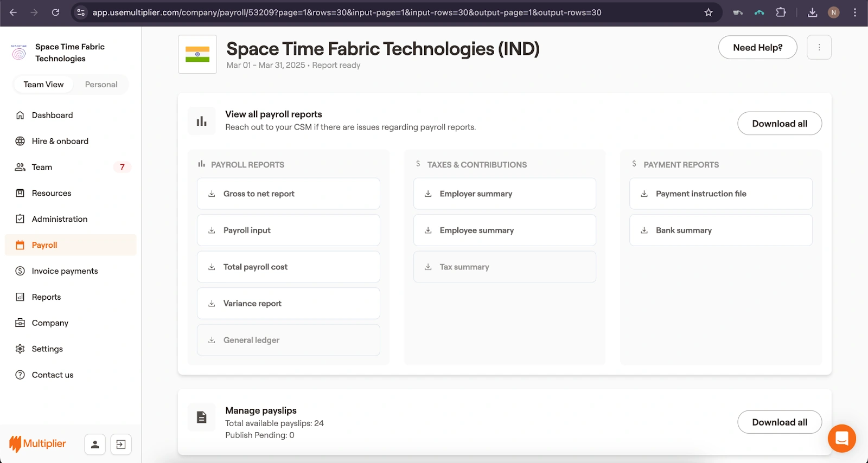868x463 pixels.
Task: Click the Resources sidebar icon
Action: click(20, 193)
